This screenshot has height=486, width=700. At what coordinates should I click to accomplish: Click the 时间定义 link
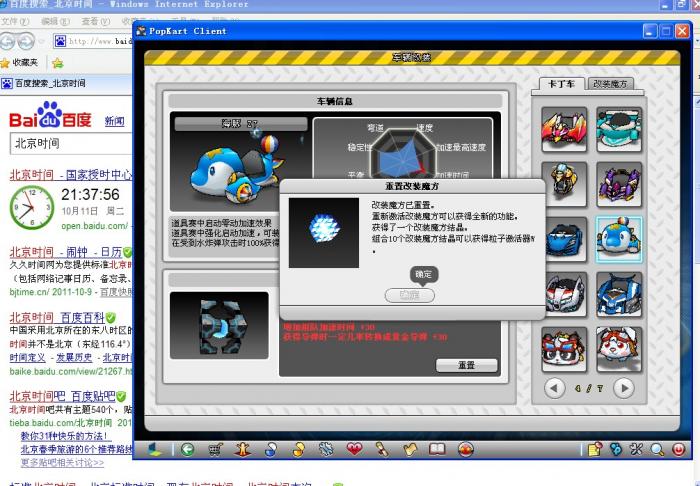28,358
